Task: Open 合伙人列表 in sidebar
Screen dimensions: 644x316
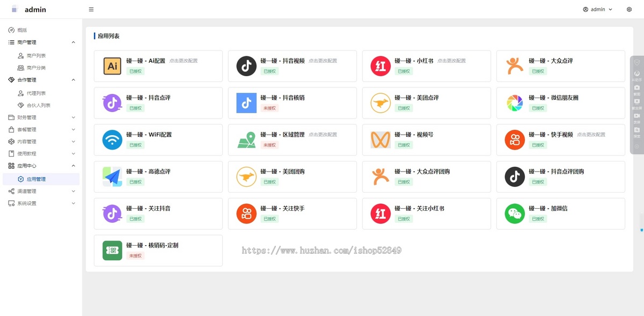Action: click(x=41, y=105)
